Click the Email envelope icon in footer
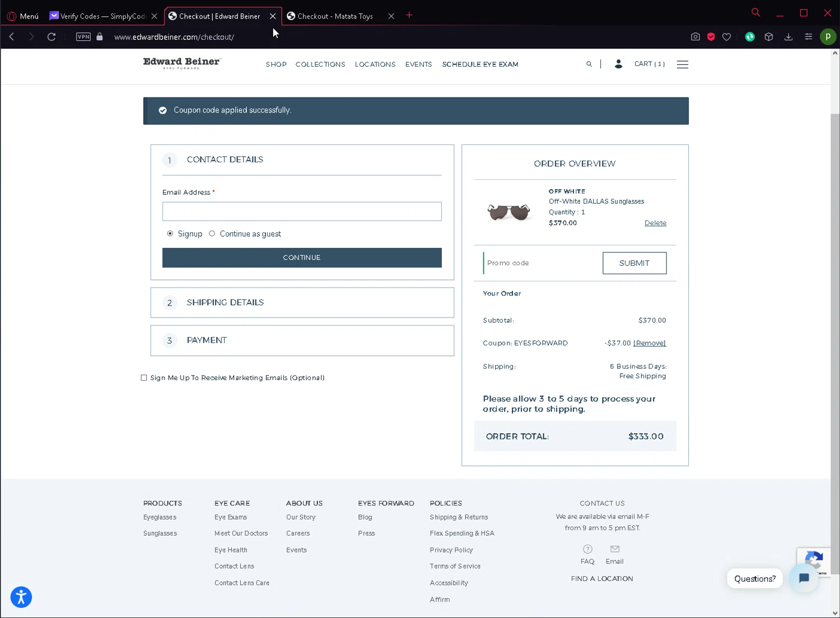This screenshot has height=618, width=840. [x=615, y=549]
